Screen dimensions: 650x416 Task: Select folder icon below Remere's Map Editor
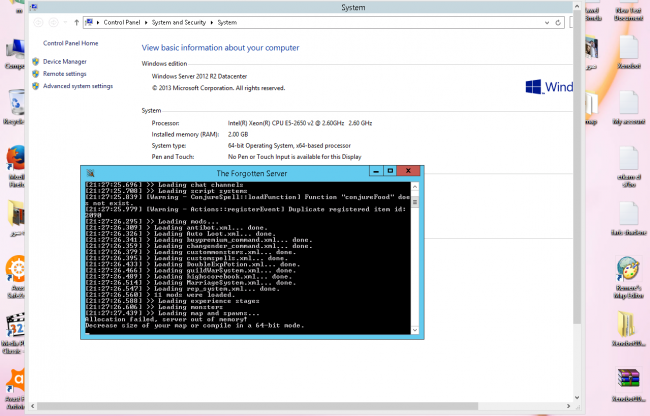[x=628, y=329]
